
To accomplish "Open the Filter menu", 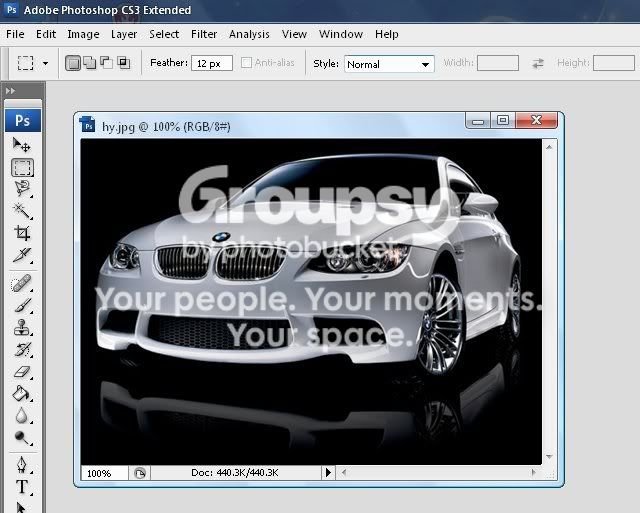I will click(x=204, y=34).
